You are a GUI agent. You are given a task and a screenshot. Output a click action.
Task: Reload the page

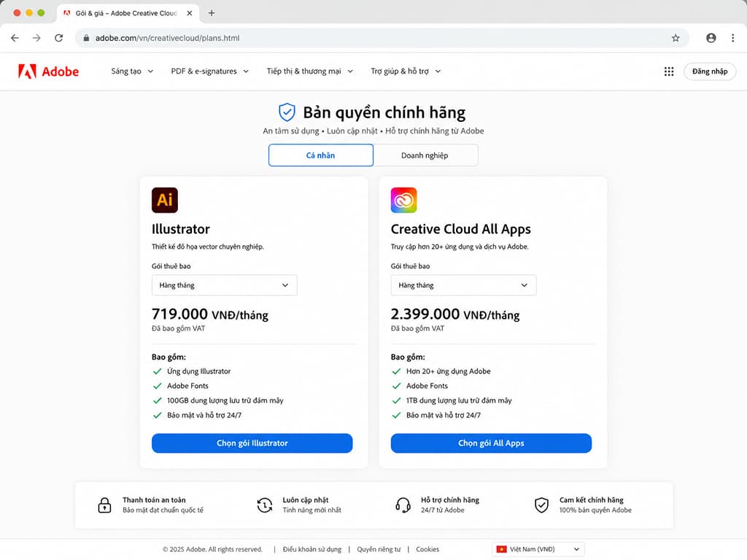(x=58, y=38)
